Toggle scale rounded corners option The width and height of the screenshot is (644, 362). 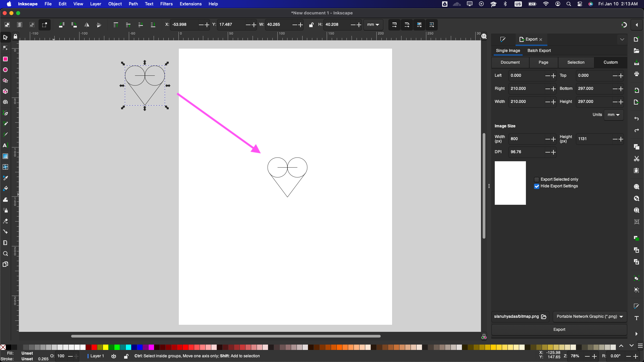pyautogui.click(x=407, y=25)
